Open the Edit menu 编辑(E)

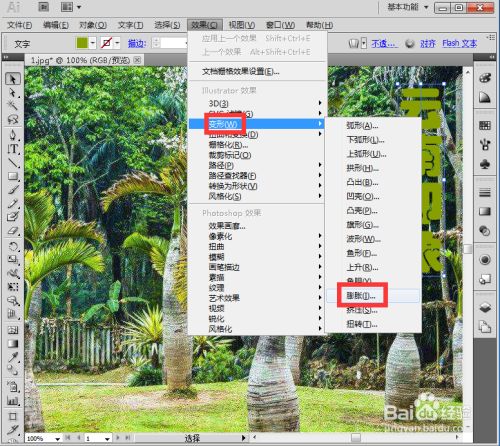56,25
